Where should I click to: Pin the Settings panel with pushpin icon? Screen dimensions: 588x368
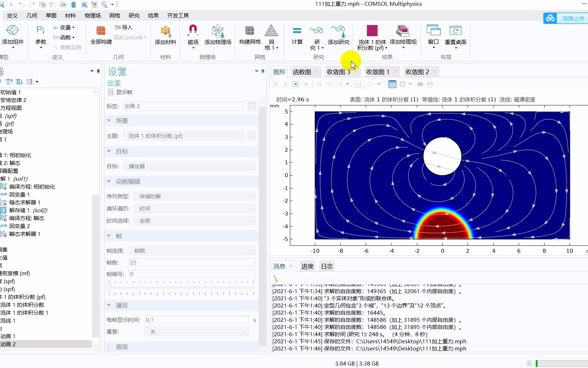pyautogui.click(x=263, y=71)
